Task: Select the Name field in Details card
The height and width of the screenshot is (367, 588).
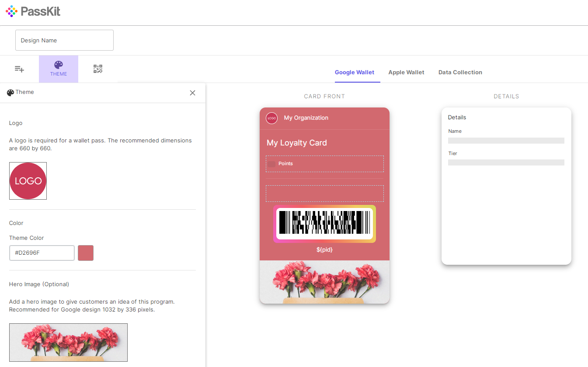Action: click(x=506, y=140)
